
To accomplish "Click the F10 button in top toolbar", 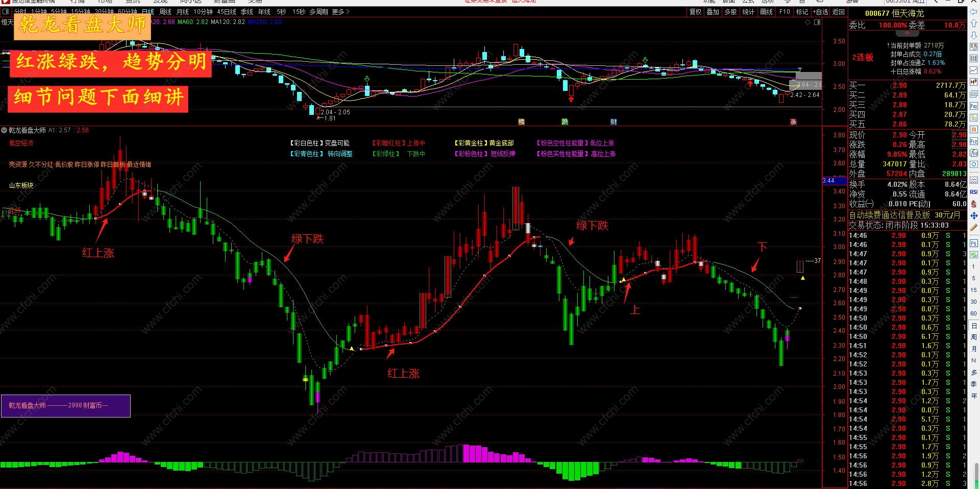I will [x=785, y=12].
